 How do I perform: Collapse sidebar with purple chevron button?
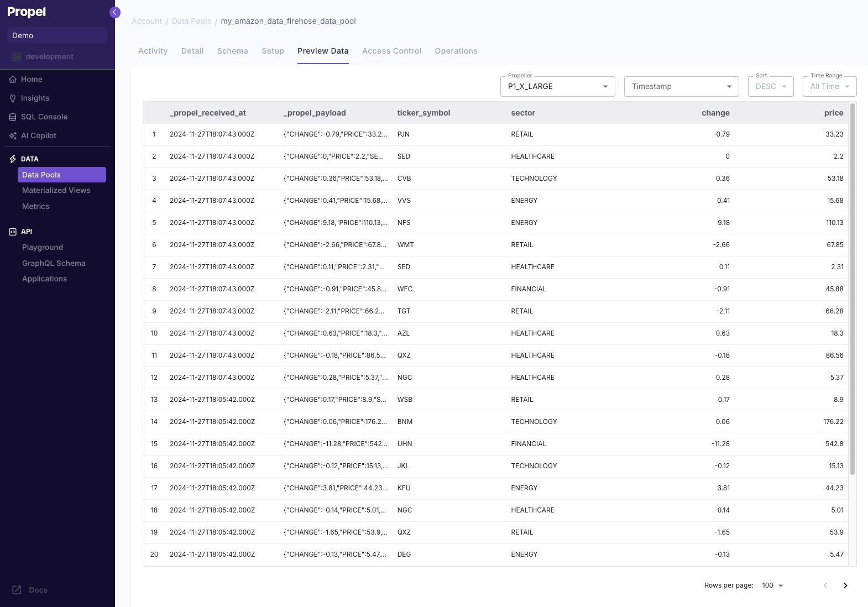click(115, 12)
